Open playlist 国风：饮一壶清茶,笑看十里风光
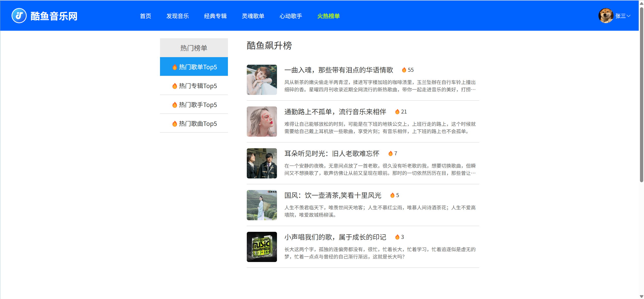This screenshot has width=644, height=299. [333, 195]
